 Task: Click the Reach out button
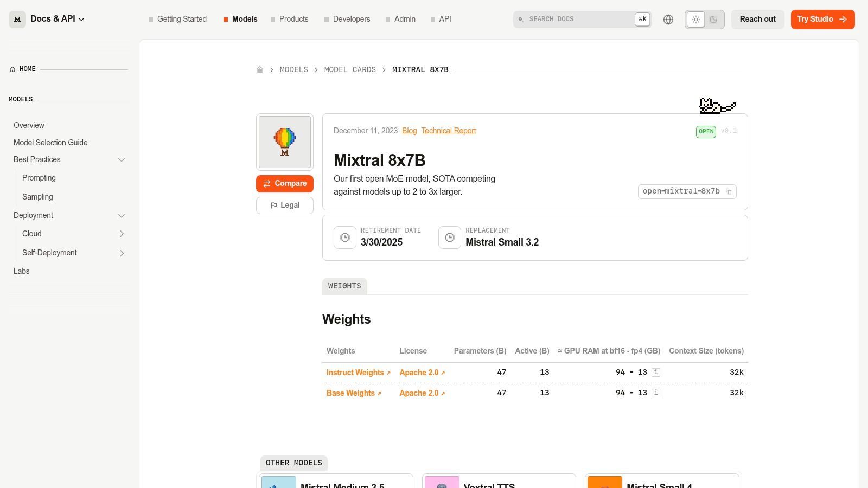point(757,20)
